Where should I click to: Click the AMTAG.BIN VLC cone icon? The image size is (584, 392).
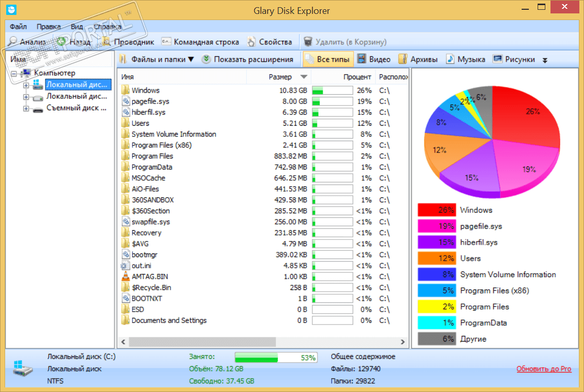tap(126, 276)
